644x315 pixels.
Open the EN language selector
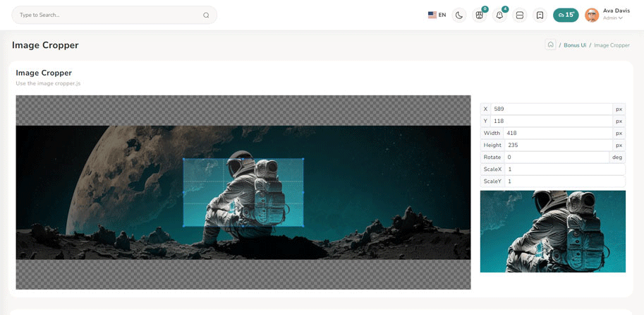(437, 15)
